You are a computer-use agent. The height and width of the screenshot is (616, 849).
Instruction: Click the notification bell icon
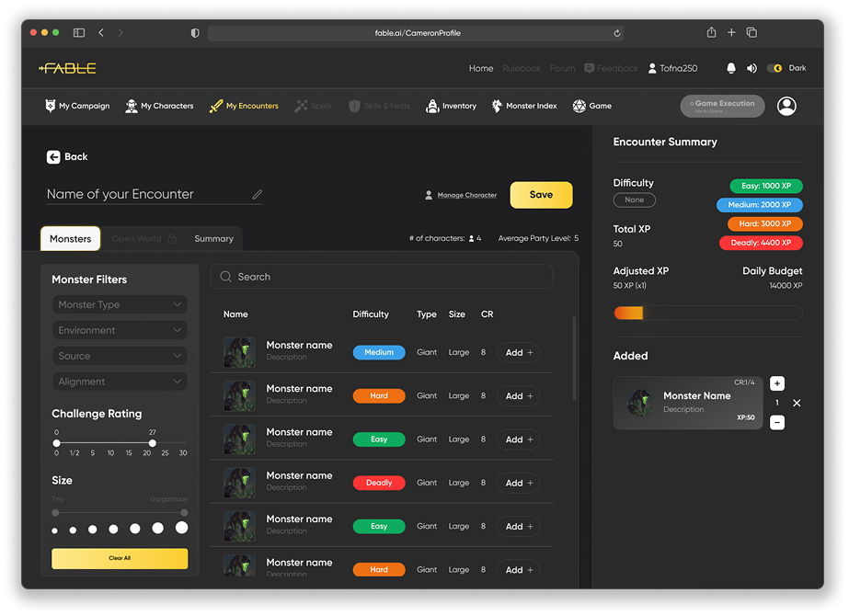click(x=731, y=68)
